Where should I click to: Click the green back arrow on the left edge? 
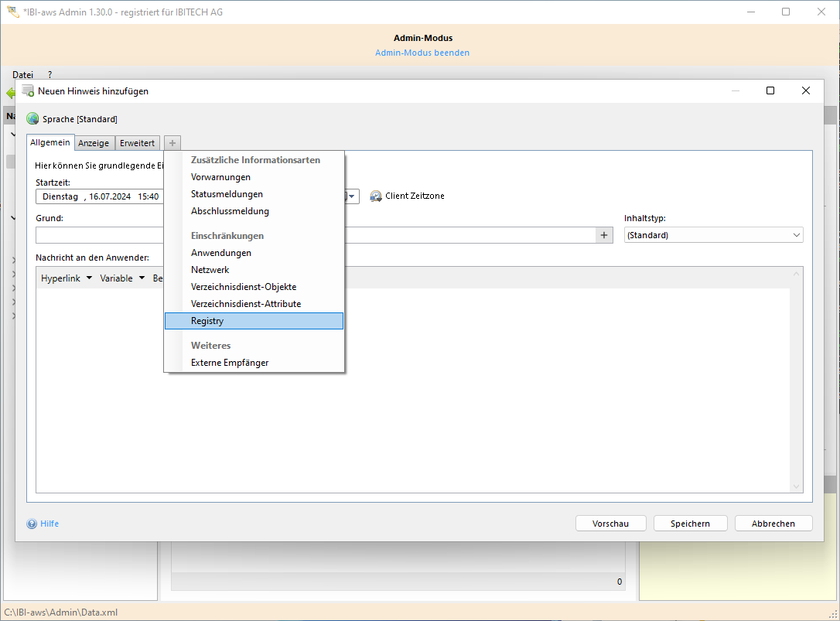10,91
